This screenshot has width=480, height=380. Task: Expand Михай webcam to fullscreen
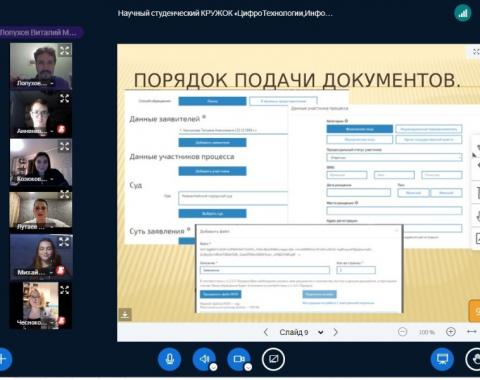point(64,241)
